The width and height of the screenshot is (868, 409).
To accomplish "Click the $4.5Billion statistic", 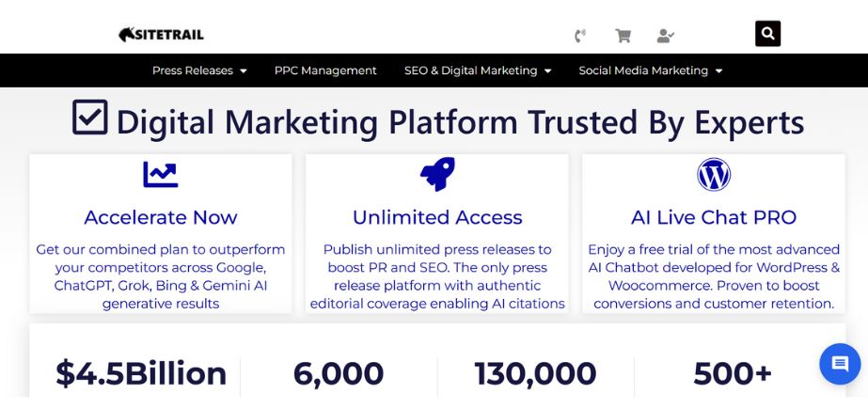I will [141, 373].
